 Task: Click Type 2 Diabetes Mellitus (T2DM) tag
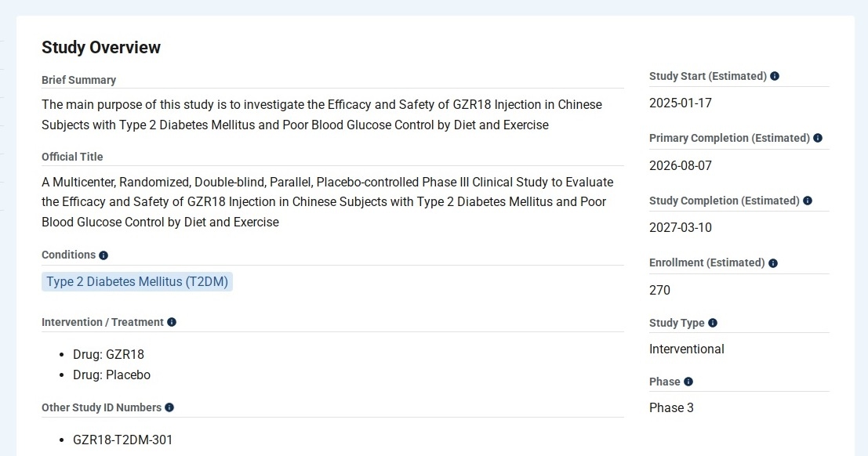pos(137,282)
